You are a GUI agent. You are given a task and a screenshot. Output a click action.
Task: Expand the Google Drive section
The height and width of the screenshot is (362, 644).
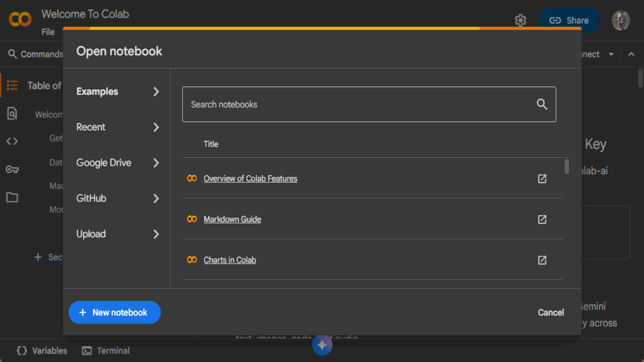click(117, 162)
